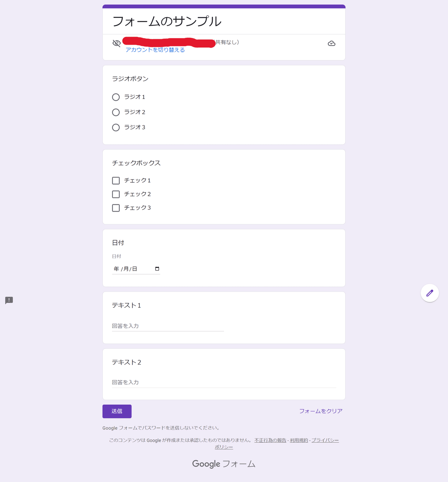The image size is (448, 482).
Task: Open the calendar picker icon in date field
Action: coord(157,269)
